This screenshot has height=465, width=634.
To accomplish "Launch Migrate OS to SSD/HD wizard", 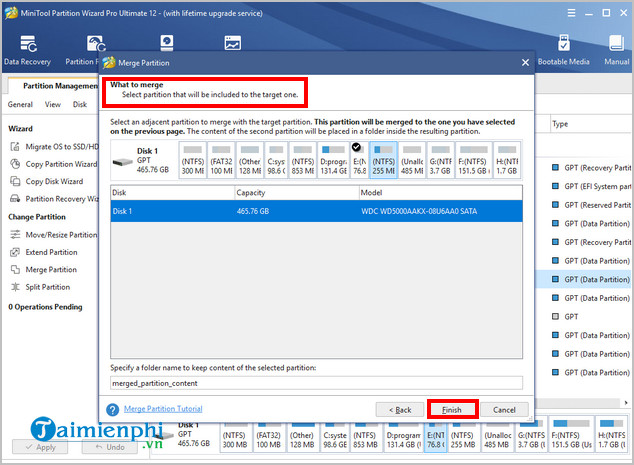I will click(x=54, y=146).
